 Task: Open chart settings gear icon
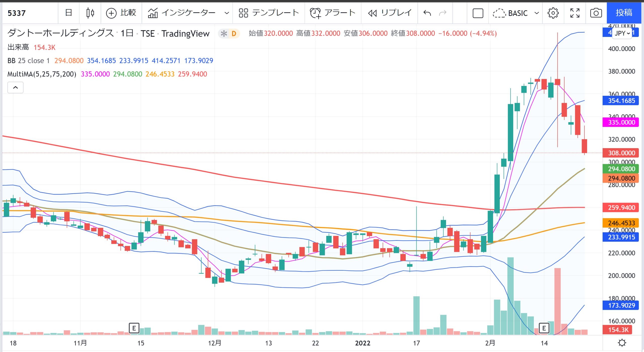coord(553,13)
